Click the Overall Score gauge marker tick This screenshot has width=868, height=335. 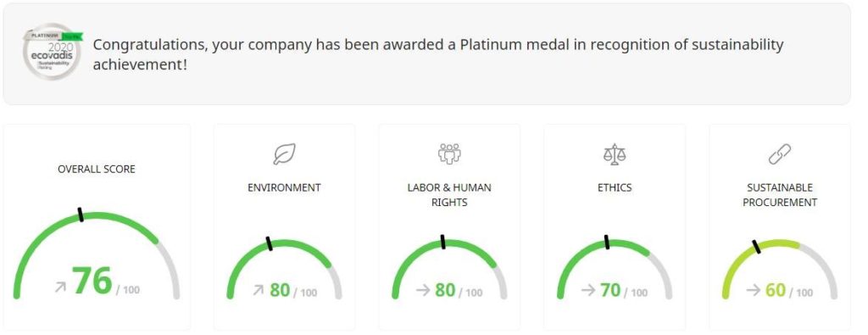(x=81, y=215)
